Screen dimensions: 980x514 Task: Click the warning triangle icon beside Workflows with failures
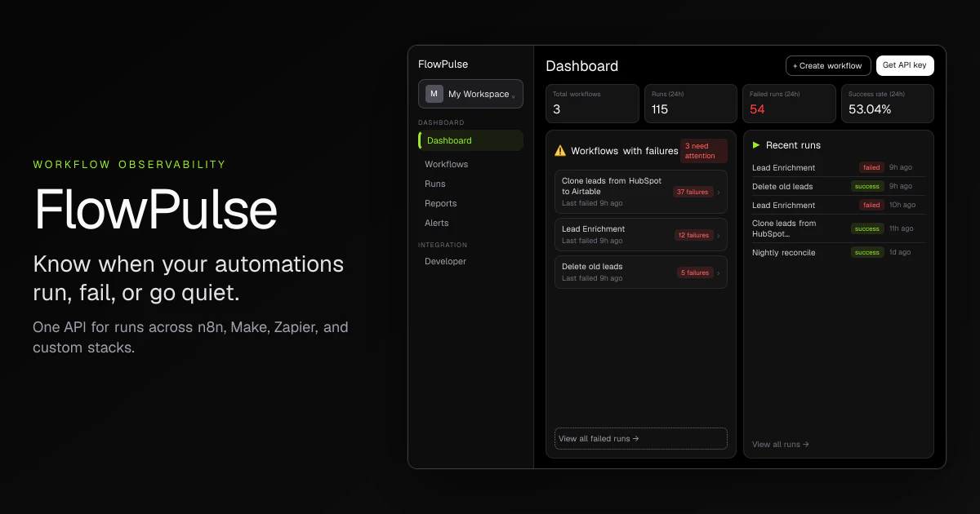click(x=560, y=150)
